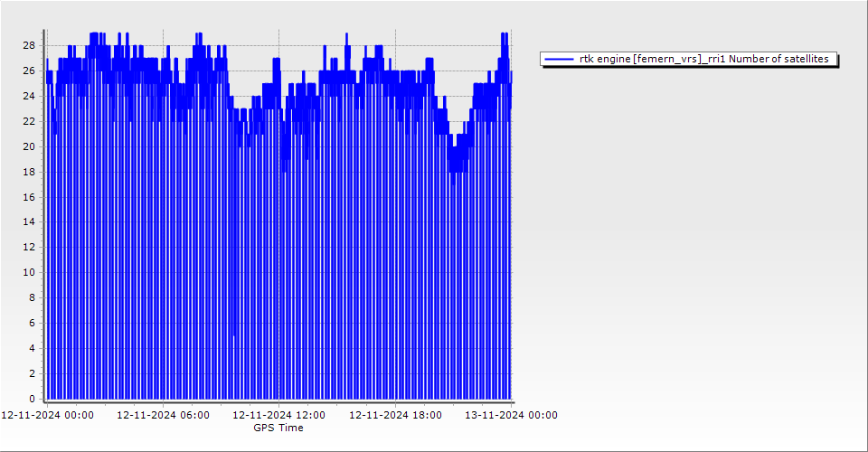
Task: Click the '12-11-2024 06:00' time label
Action: click(x=163, y=415)
